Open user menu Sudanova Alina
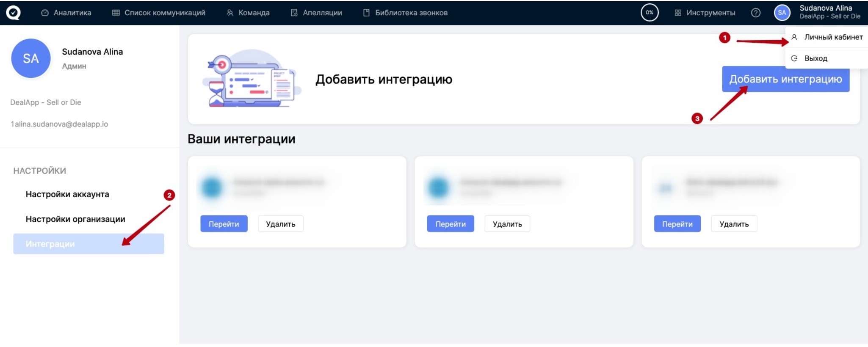Screen dimensions: 868x347 point(829,12)
